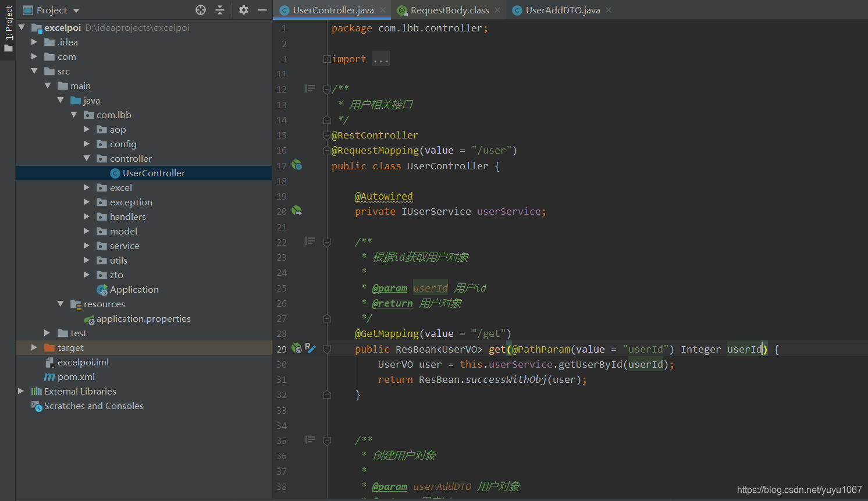Close the RequestBody.class tab
Viewport: 868px width, 501px height.
tap(497, 10)
